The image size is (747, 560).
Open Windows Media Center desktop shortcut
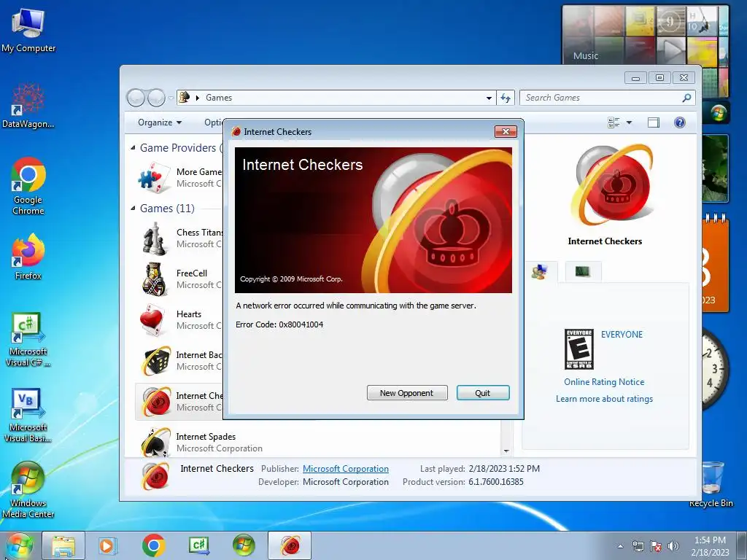(28, 489)
